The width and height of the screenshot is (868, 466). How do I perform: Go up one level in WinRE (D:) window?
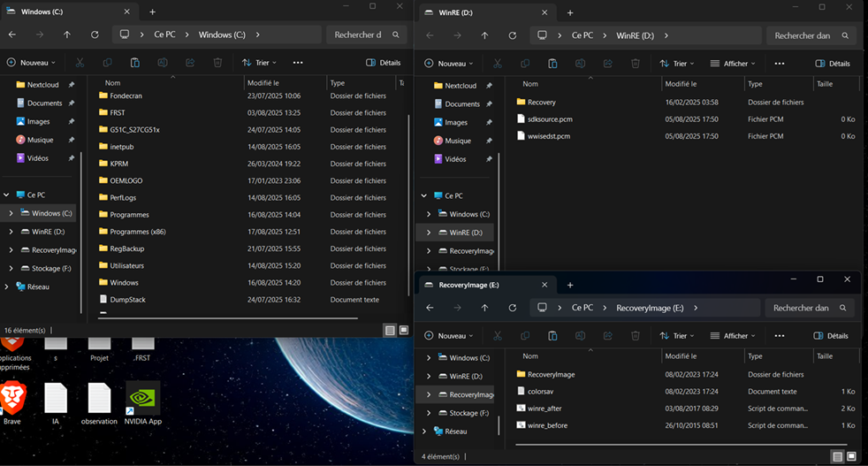click(x=484, y=35)
